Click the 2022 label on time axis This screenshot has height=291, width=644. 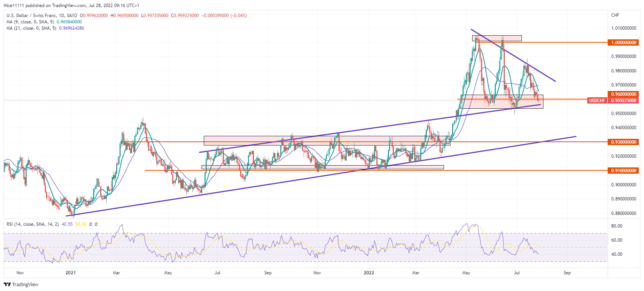click(369, 273)
